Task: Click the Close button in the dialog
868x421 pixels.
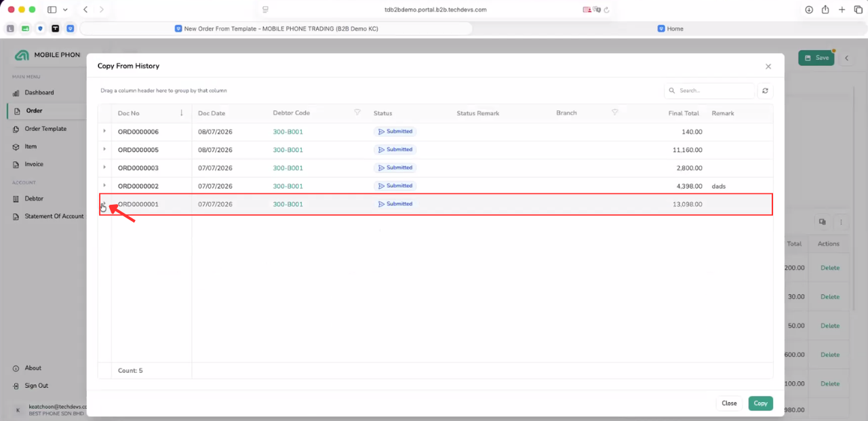Action: [729, 403]
